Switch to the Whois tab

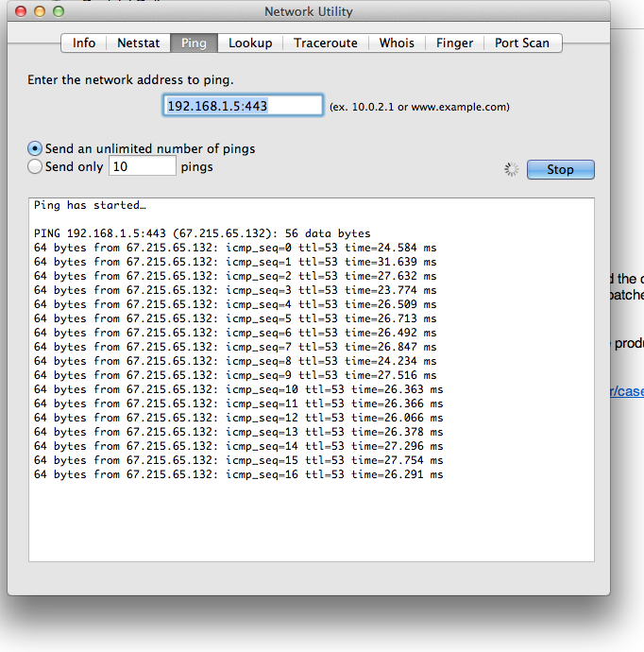397,43
